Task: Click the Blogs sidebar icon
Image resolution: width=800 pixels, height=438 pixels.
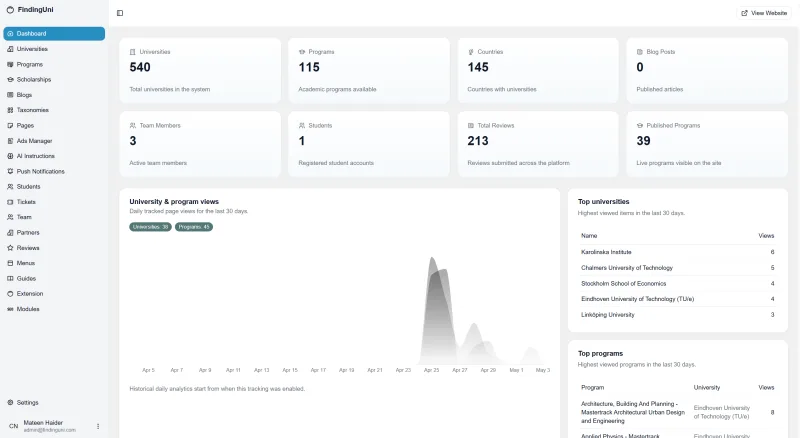Action: click(10, 95)
